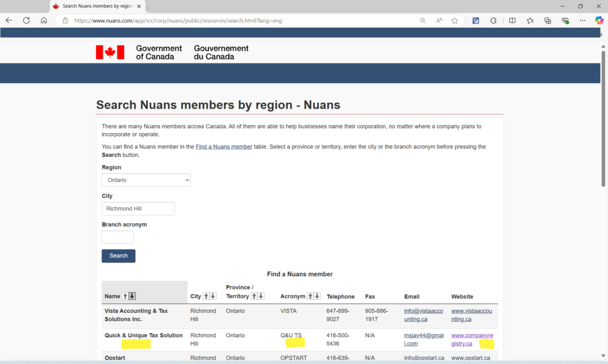The height and width of the screenshot is (364, 608).
Task: Open info@vistaaccounting.ca email link
Action: click(x=423, y=315)
